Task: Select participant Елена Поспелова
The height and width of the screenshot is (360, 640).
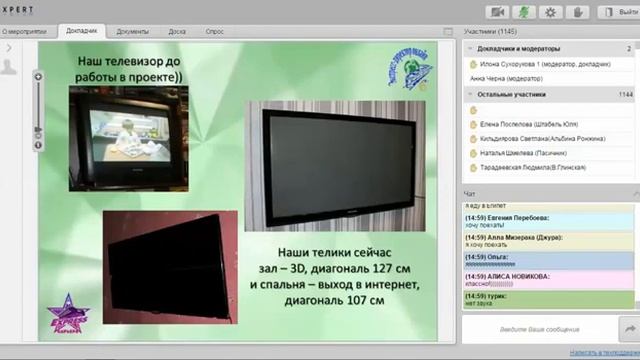Action: pyautogui.click(x=549, y=124)
